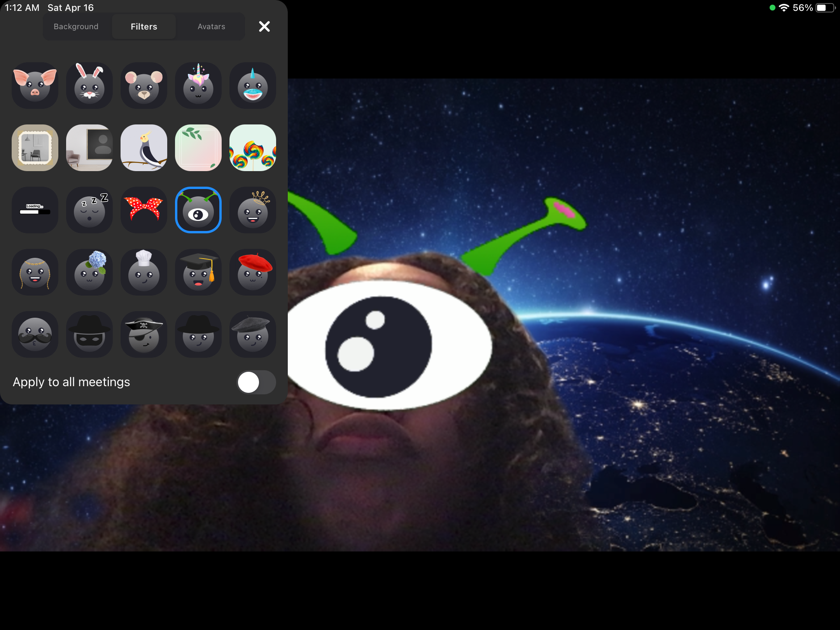This screenshot has width=840, height=630.
Task: Choose the unicorn horn filter
Action: click(x=198, y=86)
